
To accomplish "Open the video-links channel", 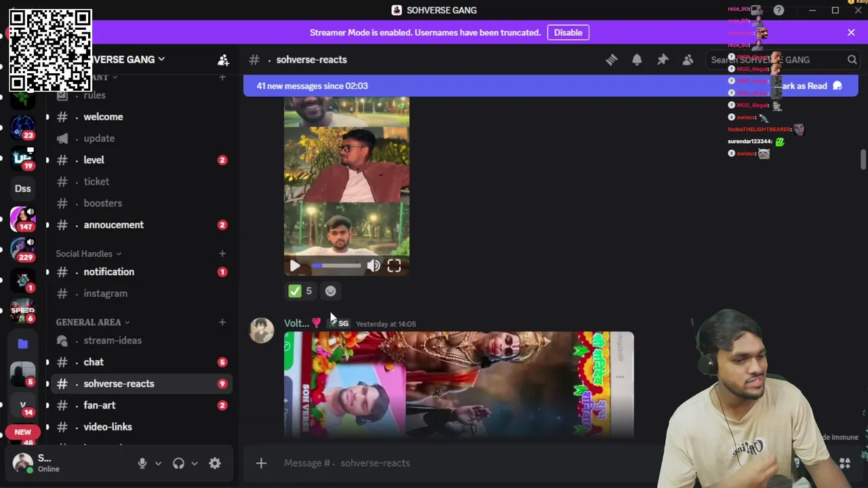I will (140, 427).
